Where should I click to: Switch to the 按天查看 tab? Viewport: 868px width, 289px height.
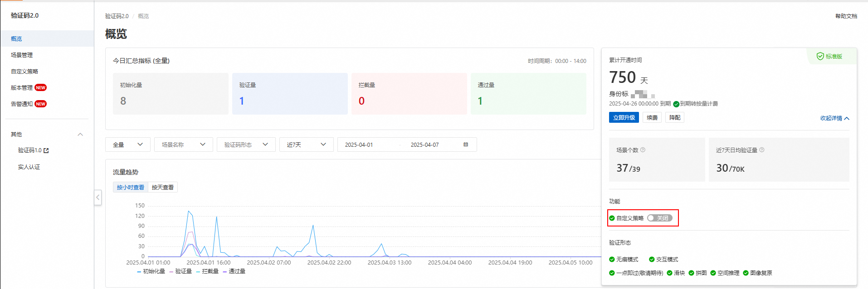coord(163,188)
